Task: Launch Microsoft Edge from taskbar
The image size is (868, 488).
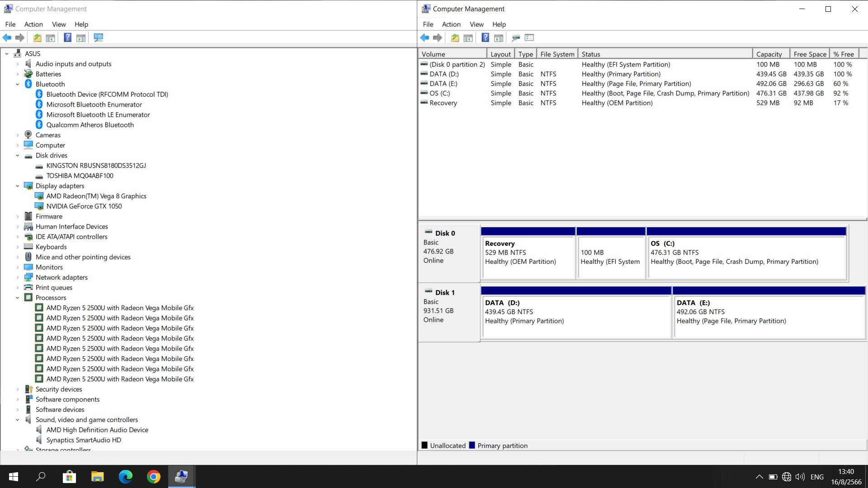Action: pyautogui.click(x=125, y=477)
